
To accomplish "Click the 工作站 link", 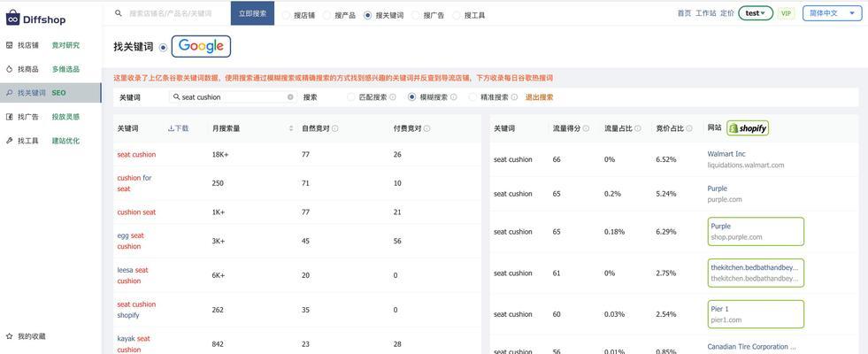I will click(706, 13).
